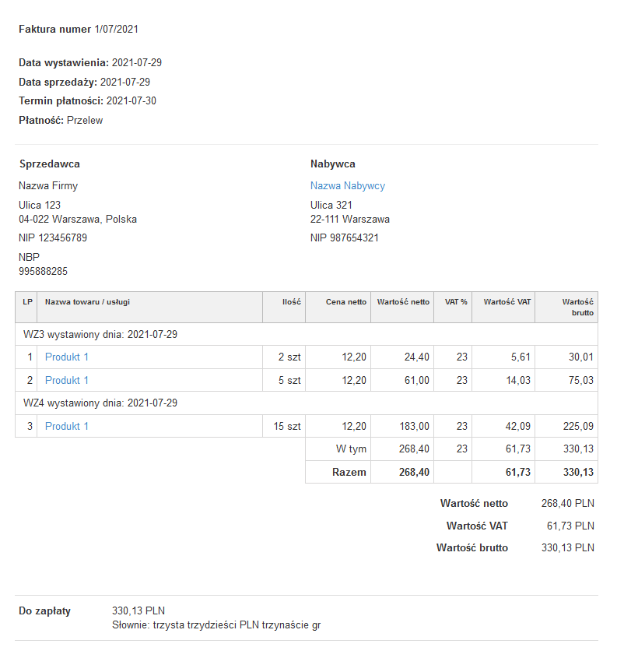Click gross value 225,09

pos(578,426)
